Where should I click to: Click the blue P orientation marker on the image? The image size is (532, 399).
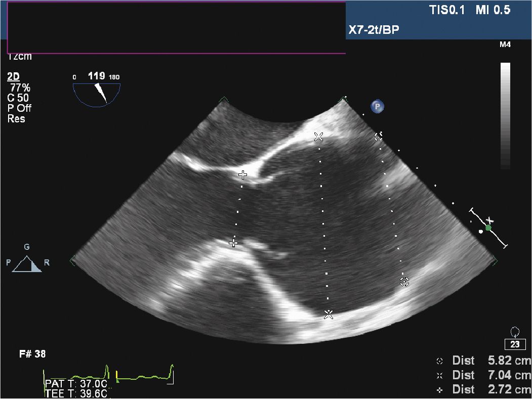[377, 107]
